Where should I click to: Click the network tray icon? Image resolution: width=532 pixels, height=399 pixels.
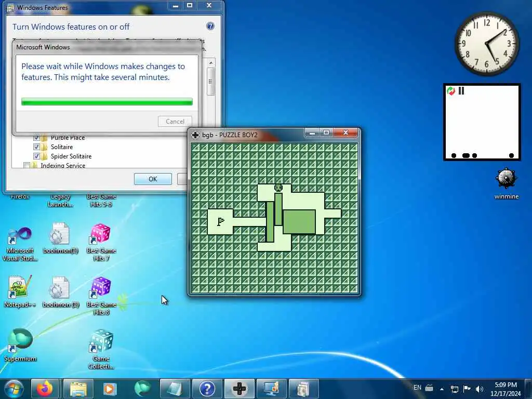(x=454, y=389)
